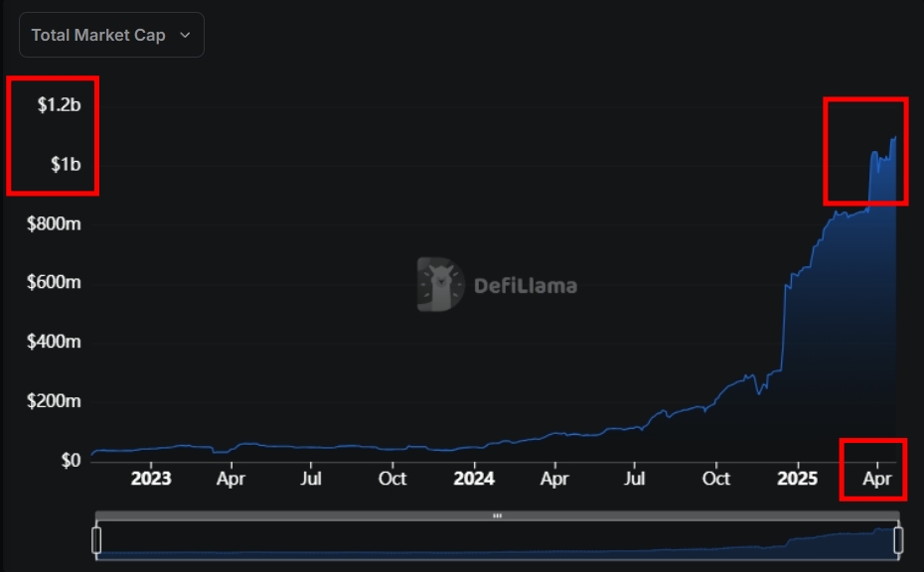The width and height of the screenshot is (924, 572).
Task: Click the Oct label after 2024
Action: pyautogui.click(x=716, y=479)
